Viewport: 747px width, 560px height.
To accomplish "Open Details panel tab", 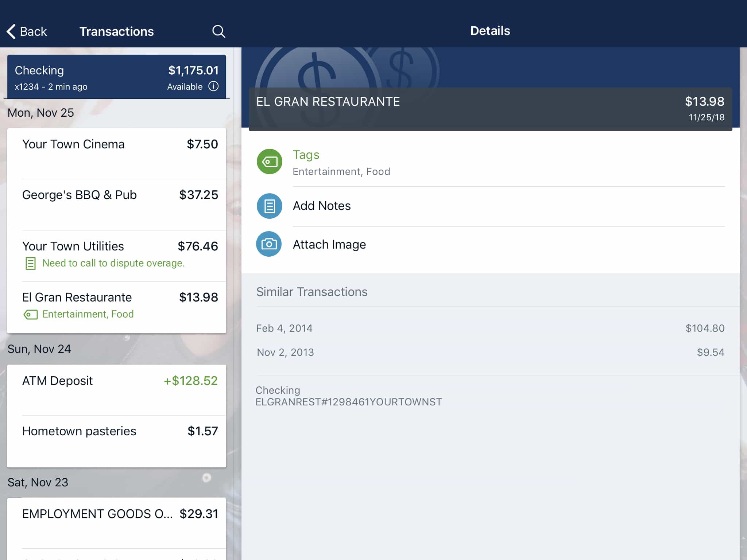I will (x=491, y=31).
